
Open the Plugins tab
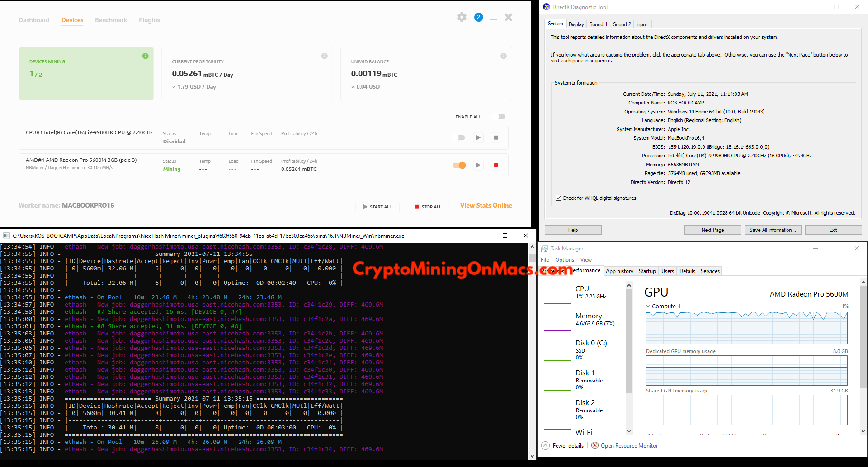(x=149, y=20)
